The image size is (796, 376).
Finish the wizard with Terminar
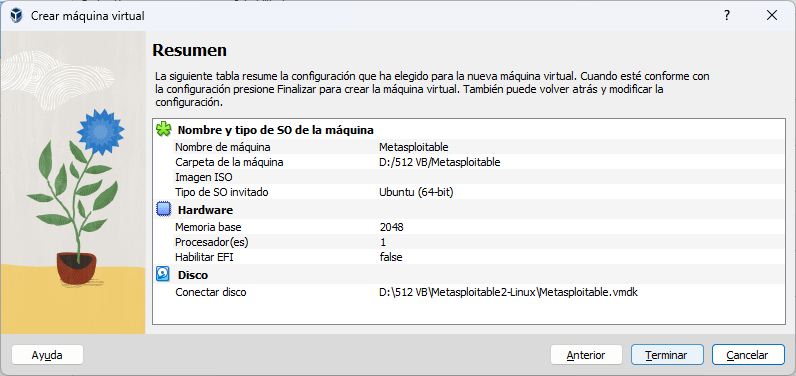pos(667,355)
